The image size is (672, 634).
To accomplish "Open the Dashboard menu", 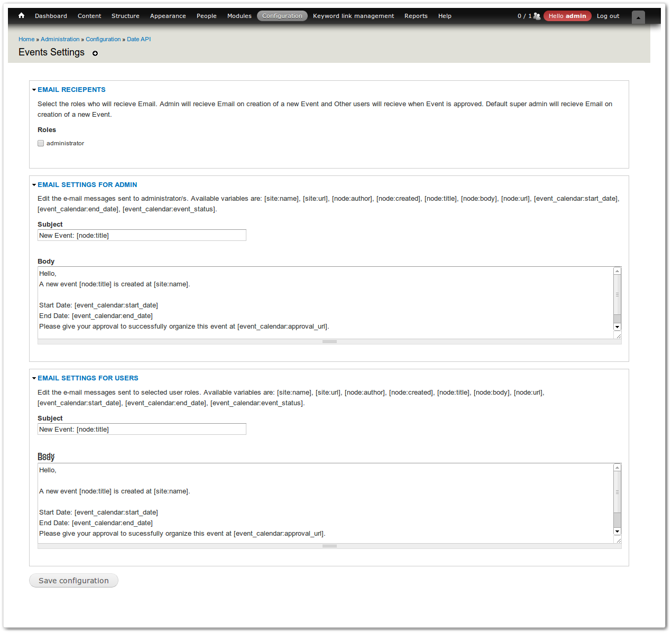I will [51, 16].
